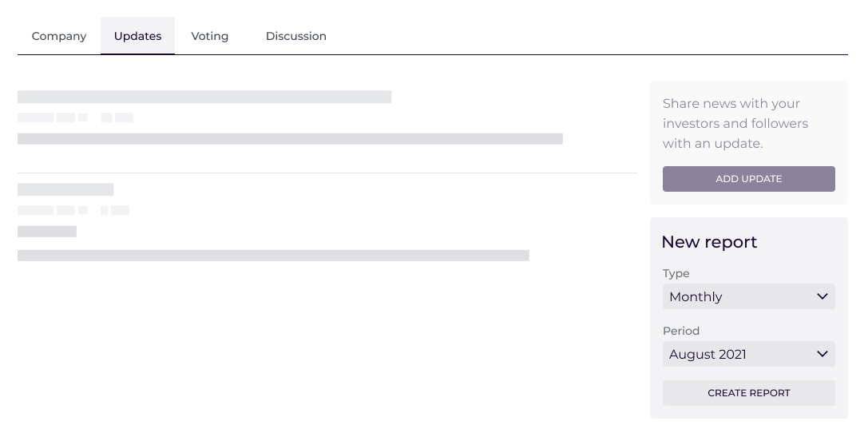868x441 pixels.
Task: Click the first update's title placeholder
Action: (x=204, y=97)
